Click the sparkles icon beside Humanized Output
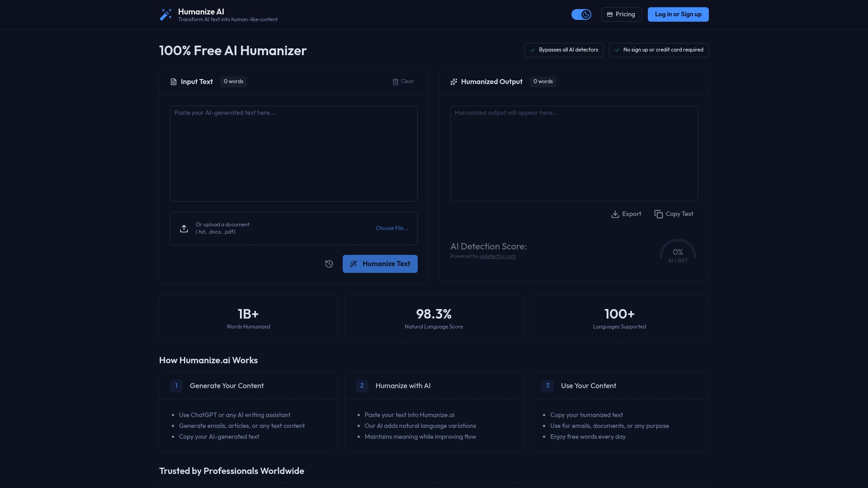868x488 pixels. [x=453, y=81]
